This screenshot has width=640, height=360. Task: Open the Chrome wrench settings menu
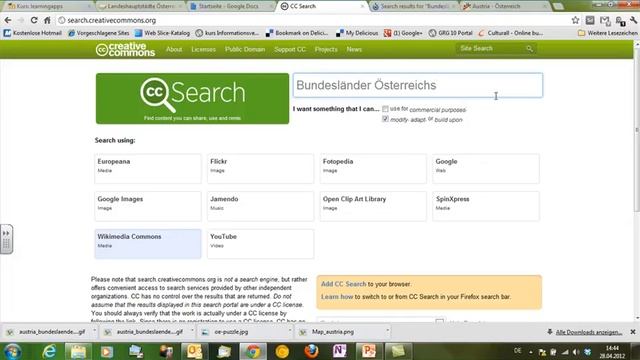point(634,20)
